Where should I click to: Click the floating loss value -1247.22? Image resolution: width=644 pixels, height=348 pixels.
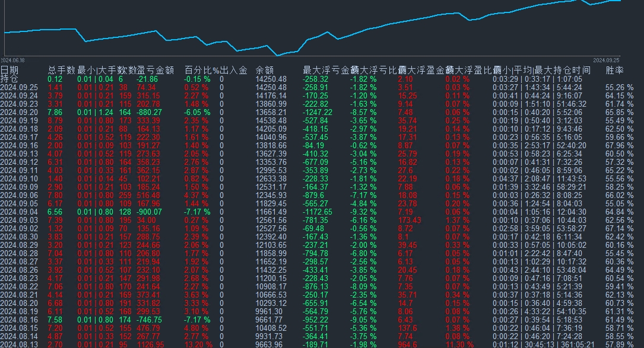(x=318, y=113)
